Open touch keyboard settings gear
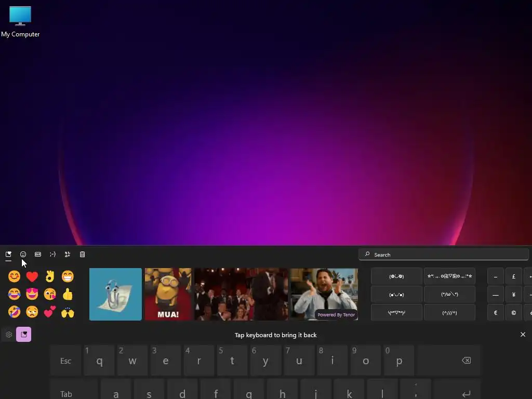This screenshot has height=399, width=532. (9, 335)
